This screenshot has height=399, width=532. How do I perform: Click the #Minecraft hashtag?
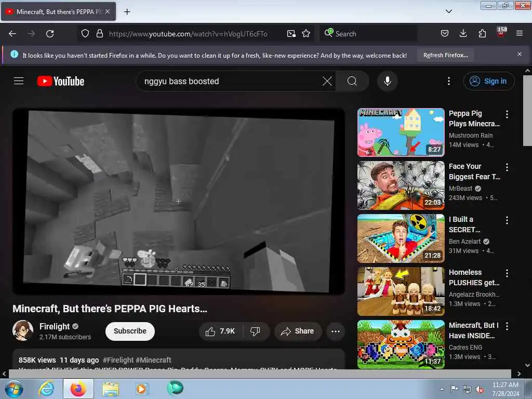coord(153,360)
